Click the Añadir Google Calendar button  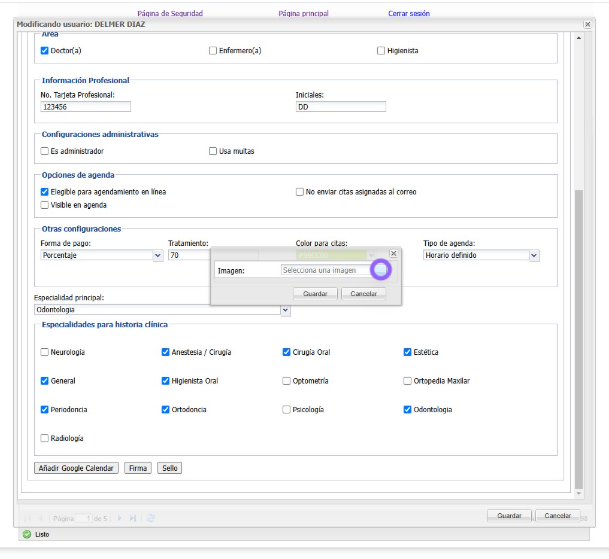[x=76, y=468]
